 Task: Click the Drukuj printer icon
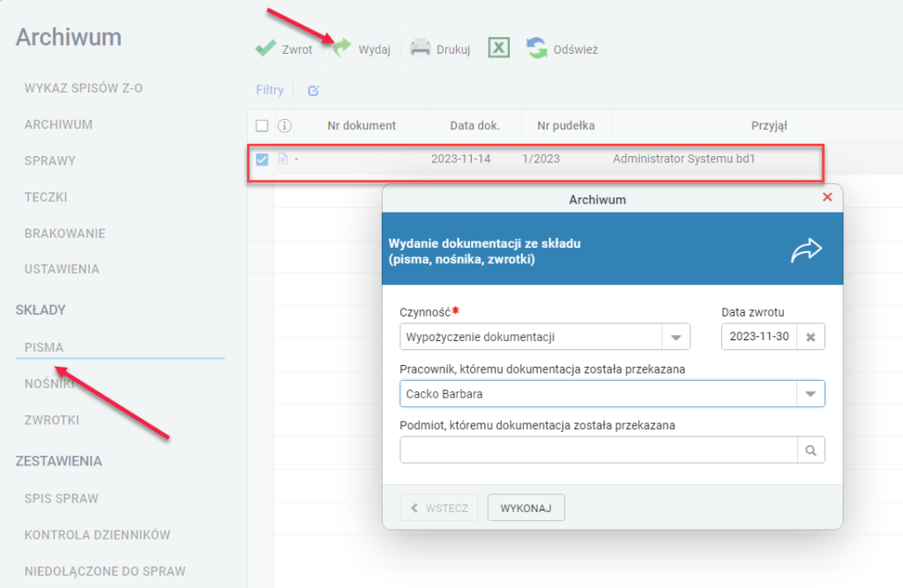coord(421,48)
